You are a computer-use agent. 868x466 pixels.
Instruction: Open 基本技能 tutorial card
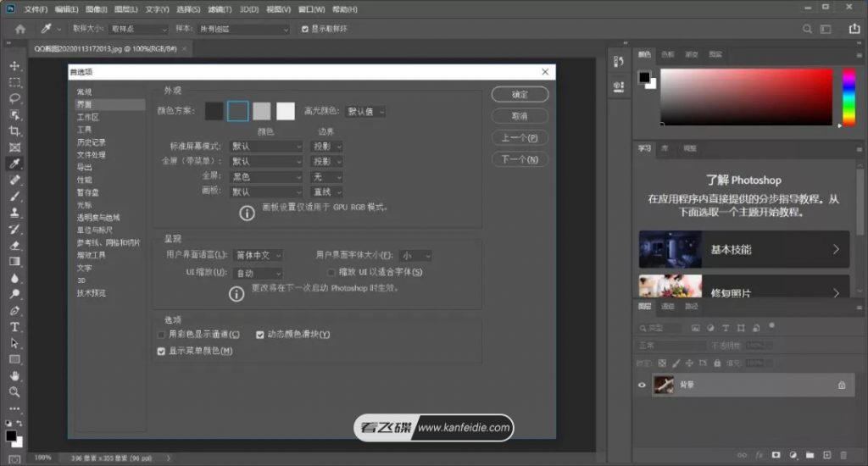744,250
